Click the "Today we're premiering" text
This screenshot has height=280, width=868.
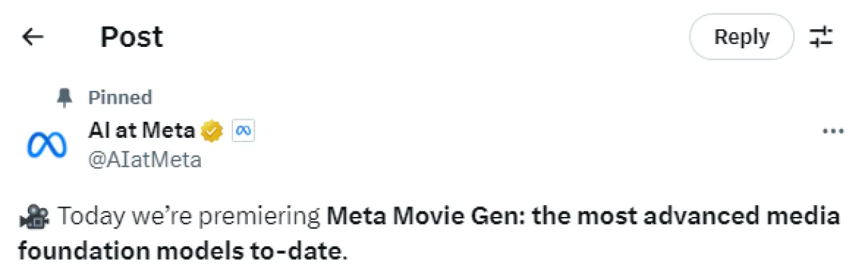click(x=189, y=217)
